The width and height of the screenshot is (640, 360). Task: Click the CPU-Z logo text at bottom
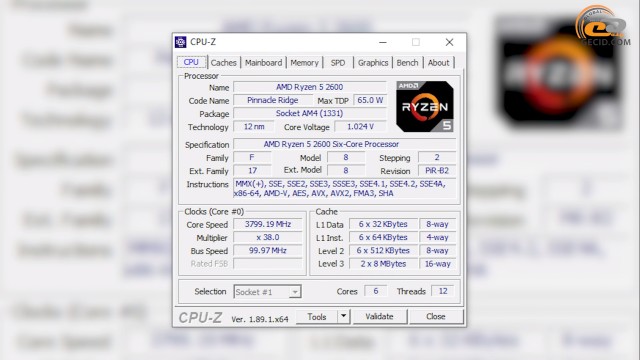click(200, 318)
